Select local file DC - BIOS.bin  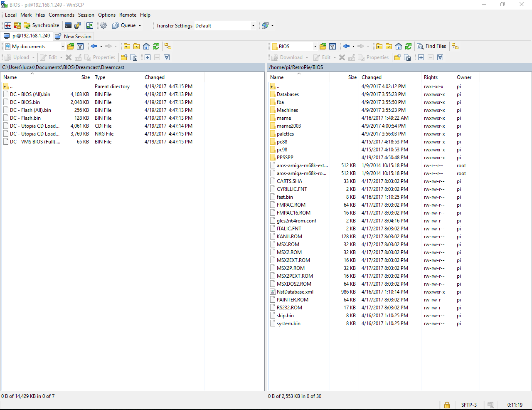tap(25, 102)
